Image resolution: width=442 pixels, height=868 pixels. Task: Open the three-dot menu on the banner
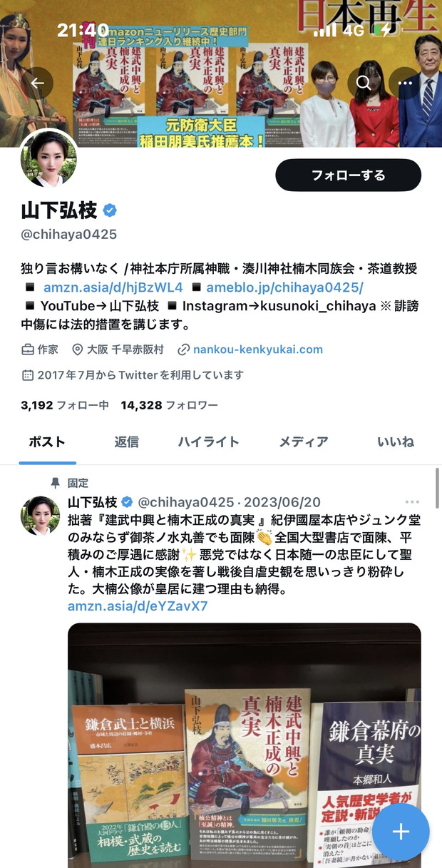tap(406, 83)
